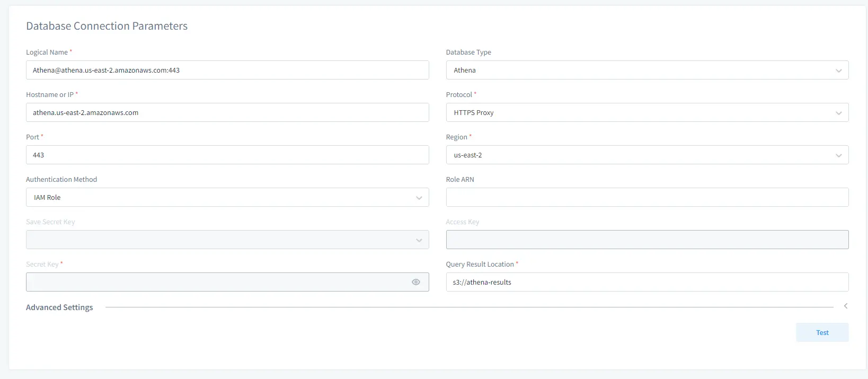Viewport: 868px width, 379px height.
Task: Open the Protocol dropdown showing HTTPS Proxy
Action: tap(647, 112)
